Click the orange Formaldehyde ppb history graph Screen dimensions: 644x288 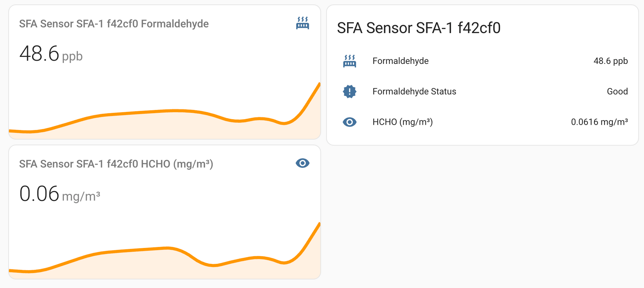coord(164,111)
